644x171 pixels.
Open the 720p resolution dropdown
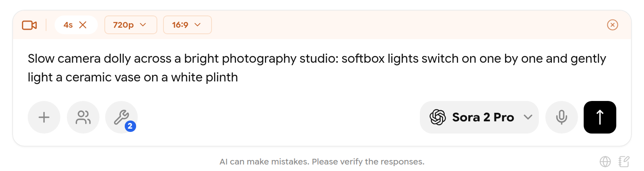click(131, 25)
